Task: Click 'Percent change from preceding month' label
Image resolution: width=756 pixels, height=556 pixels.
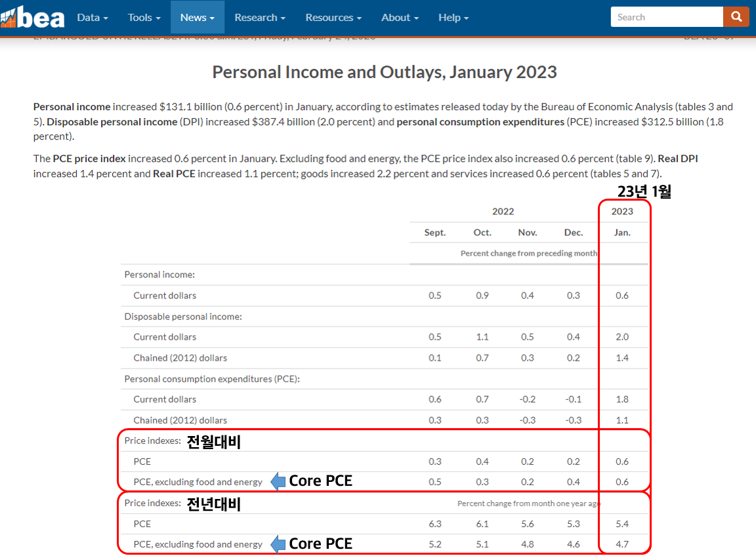Action: point(528,254)
